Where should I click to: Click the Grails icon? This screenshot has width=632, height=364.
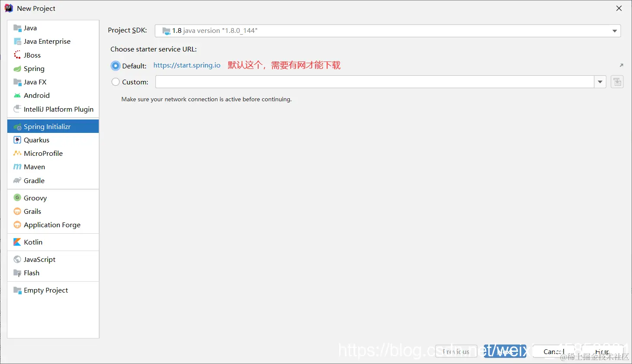click(x=17, y=211)
